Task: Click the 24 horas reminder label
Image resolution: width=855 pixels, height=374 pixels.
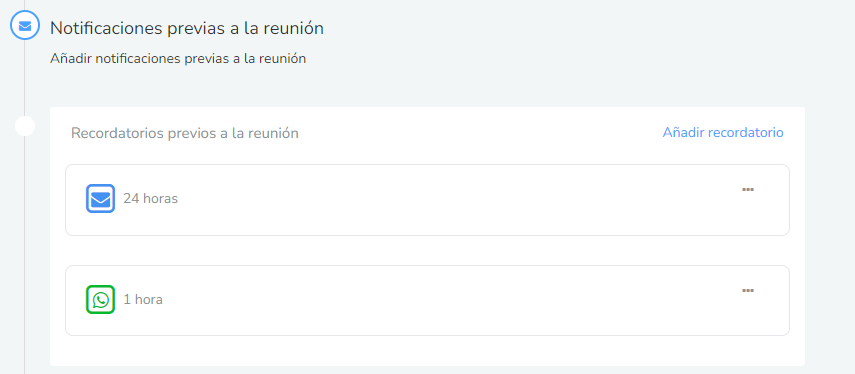Action: 150,198
